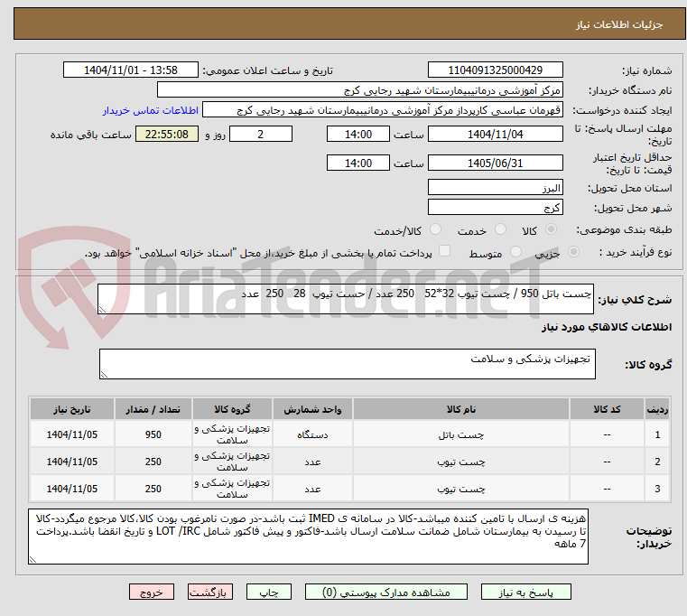Click the گروه کالا column header
The image size is (687, 616).
point(232,409)
